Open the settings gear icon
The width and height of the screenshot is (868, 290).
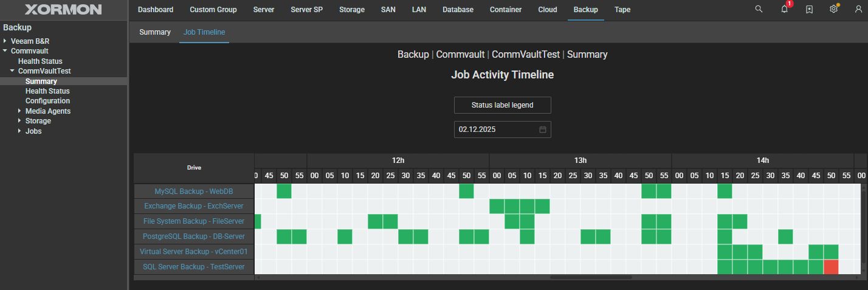click(834, 9)
